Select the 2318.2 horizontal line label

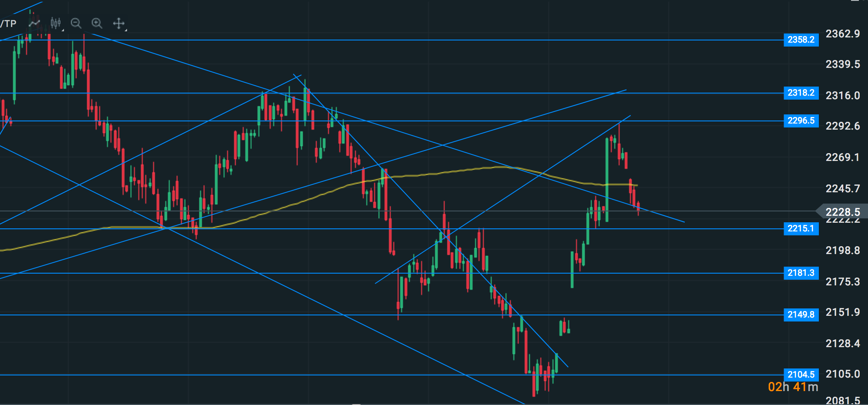pyautogui.click(x=801, y=93)
